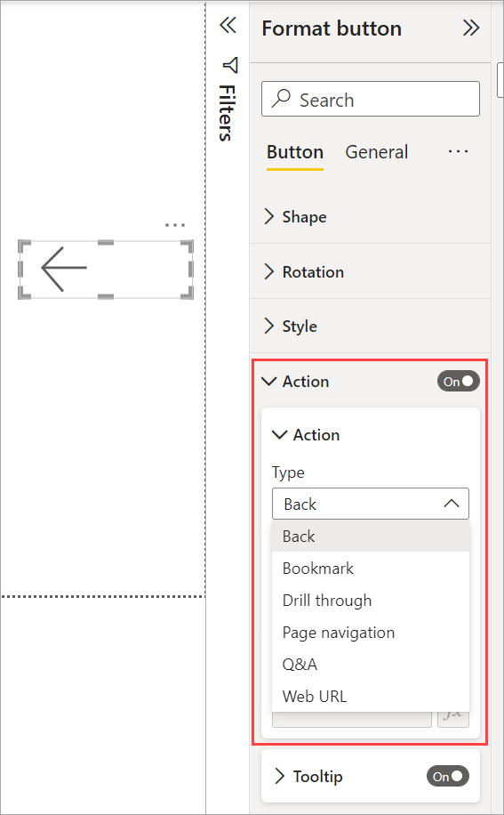The width and height of the screenshot is (504, 815).
Task: Click the fx conditional formatting button
Action: [x=453, y=719]
